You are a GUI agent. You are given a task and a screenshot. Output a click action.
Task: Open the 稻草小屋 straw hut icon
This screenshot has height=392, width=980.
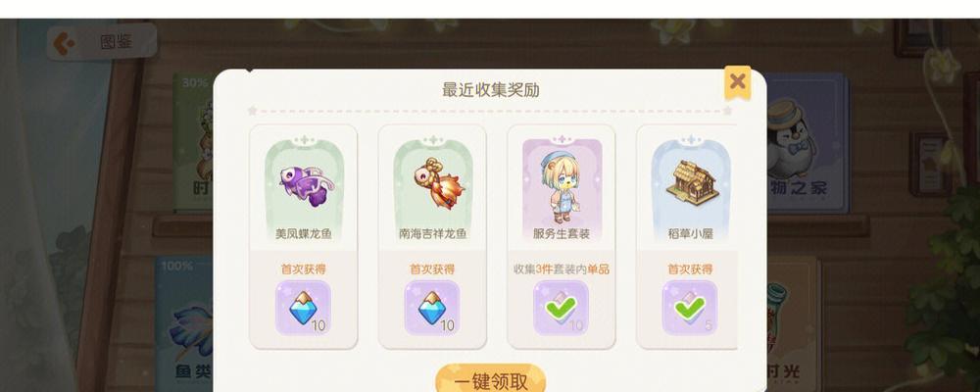pyautogui.click(x=691, y=180)
